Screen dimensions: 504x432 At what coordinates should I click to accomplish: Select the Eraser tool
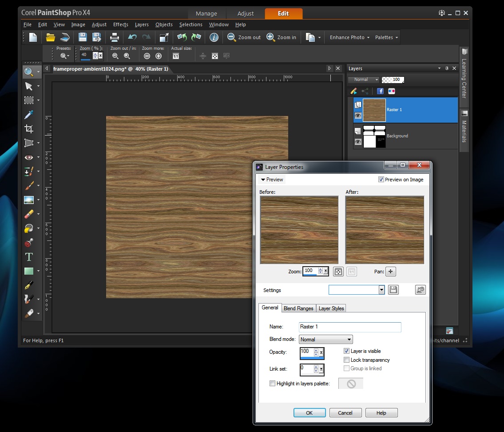(x=29, y=214)
